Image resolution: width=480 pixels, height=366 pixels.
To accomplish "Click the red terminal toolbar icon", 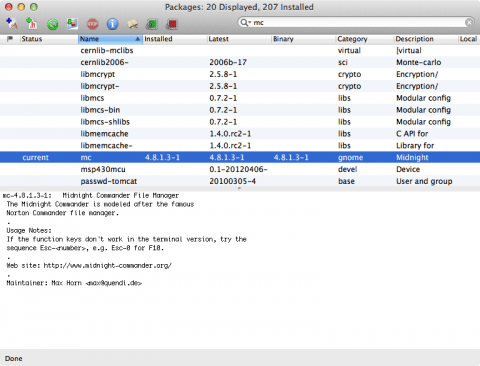I will click(172, 24).
